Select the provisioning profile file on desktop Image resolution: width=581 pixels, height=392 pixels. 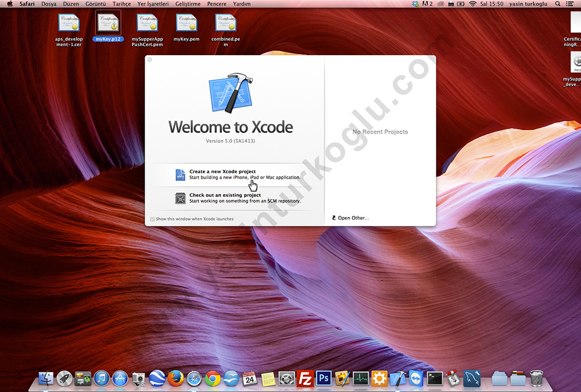pos(573,70)
